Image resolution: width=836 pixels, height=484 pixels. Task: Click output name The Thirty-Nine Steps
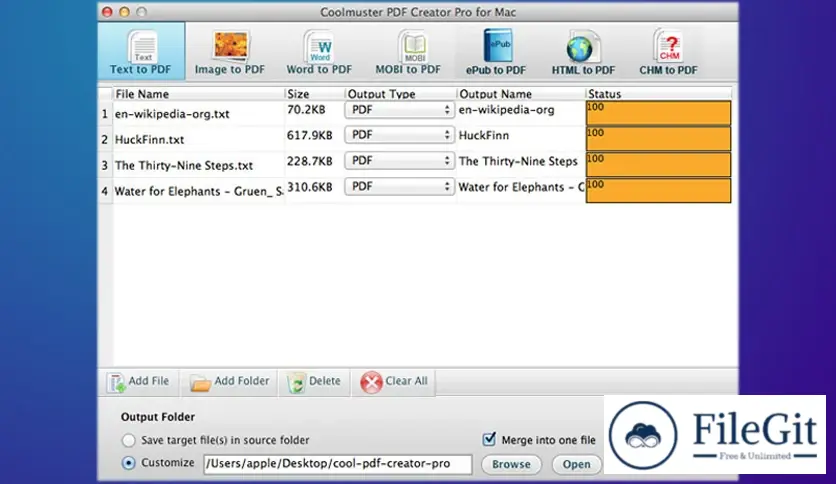518,161
